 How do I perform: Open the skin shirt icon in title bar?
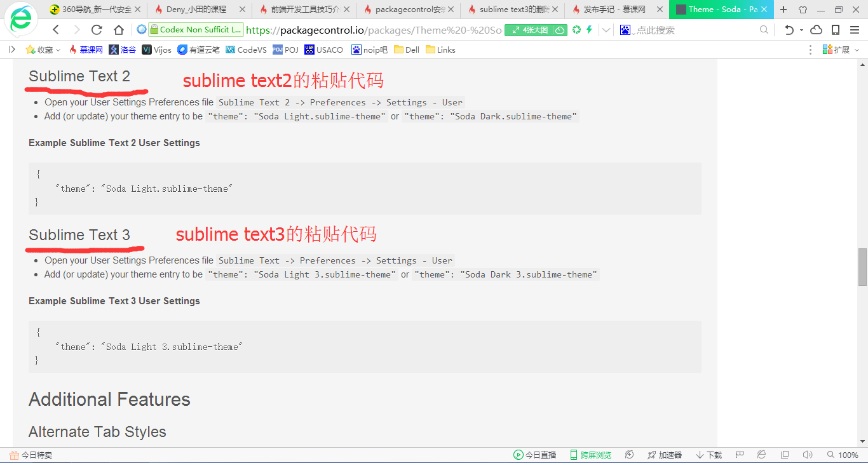(803, 10)
